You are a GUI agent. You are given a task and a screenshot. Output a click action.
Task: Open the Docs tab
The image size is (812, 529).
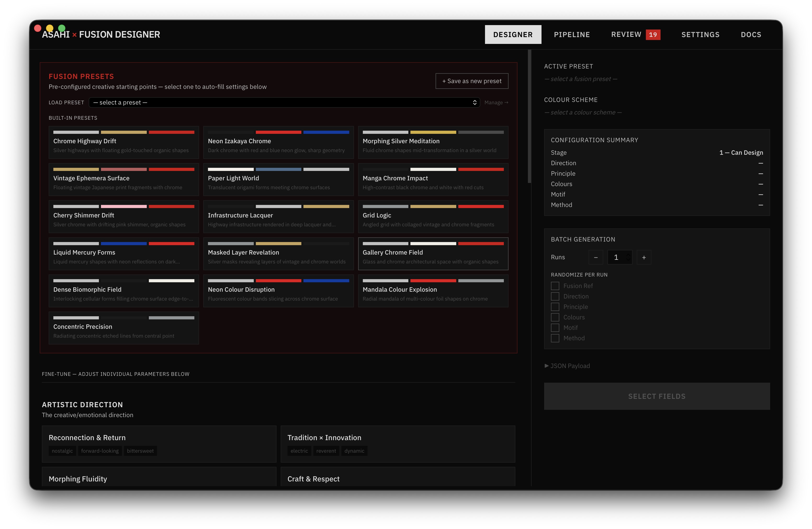751,34
